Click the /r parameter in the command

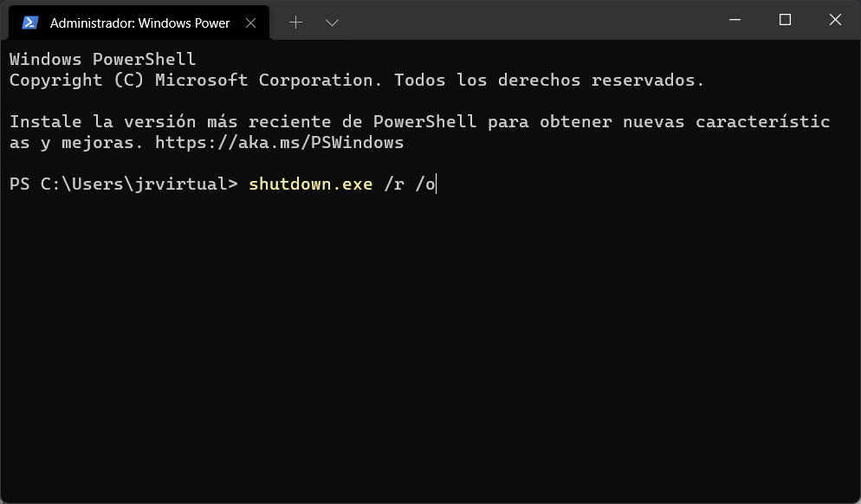click(393, 184)
